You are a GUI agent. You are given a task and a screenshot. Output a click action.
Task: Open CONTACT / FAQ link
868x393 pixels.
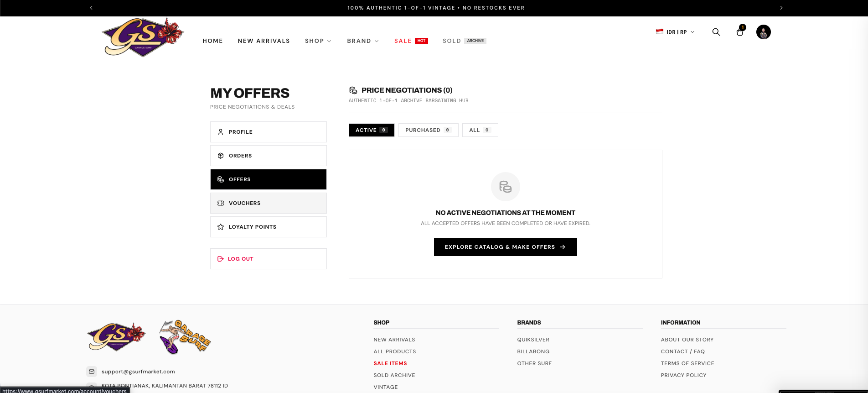683,351
